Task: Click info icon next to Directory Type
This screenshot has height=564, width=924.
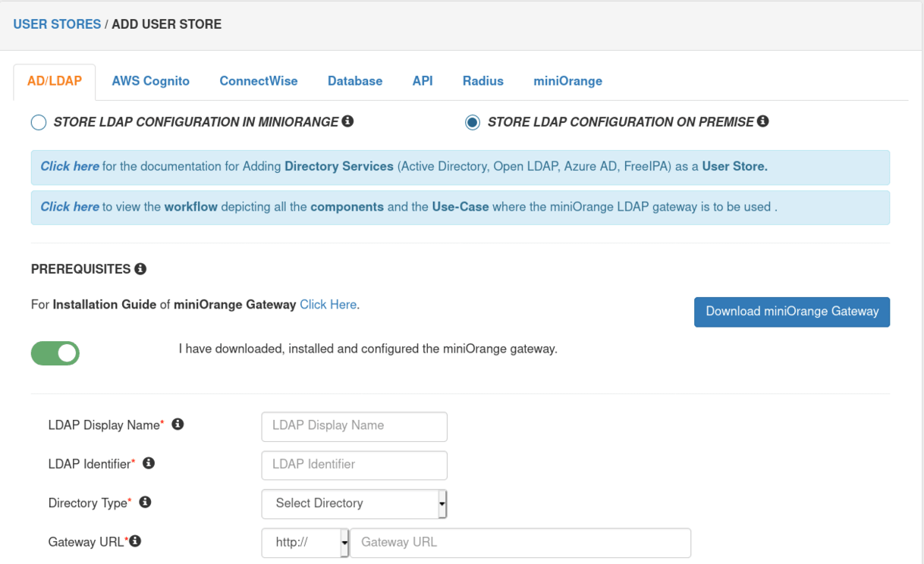Action: [x=145, y=502]
